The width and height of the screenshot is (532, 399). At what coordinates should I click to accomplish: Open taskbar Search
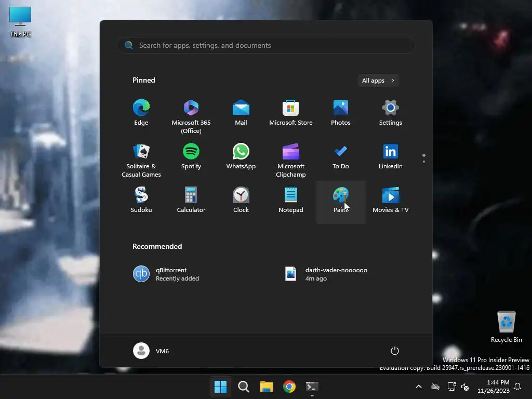[244, 387]
